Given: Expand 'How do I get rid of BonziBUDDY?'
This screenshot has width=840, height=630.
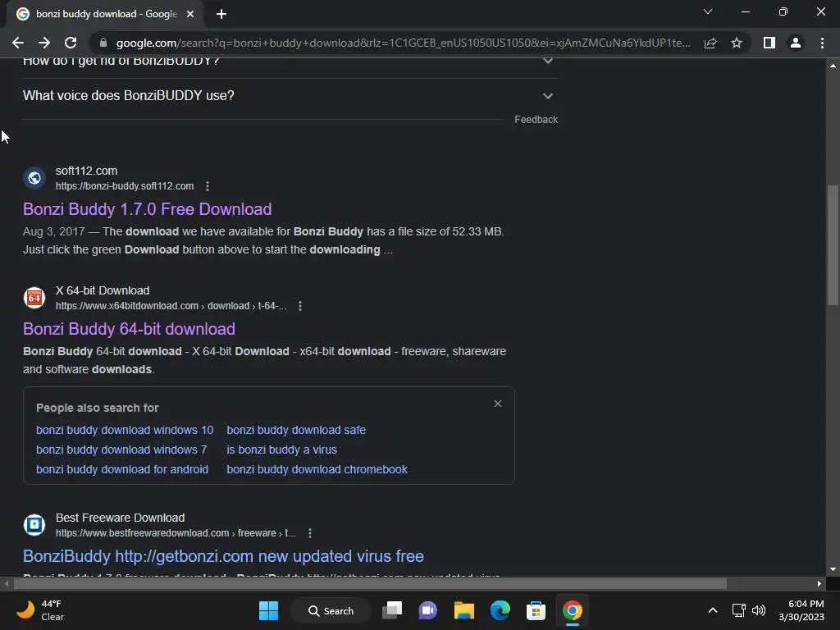Looking at the screenshot, I should point(290,62).
